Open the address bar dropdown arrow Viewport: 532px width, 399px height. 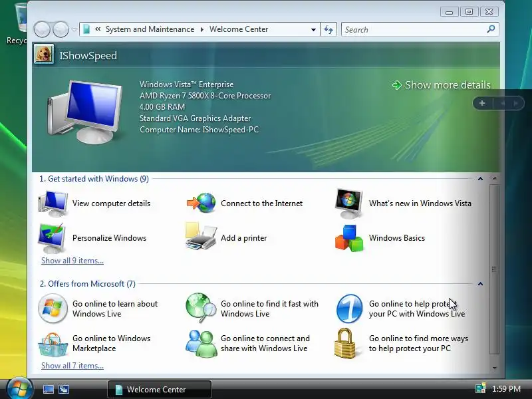coord(313,29)
